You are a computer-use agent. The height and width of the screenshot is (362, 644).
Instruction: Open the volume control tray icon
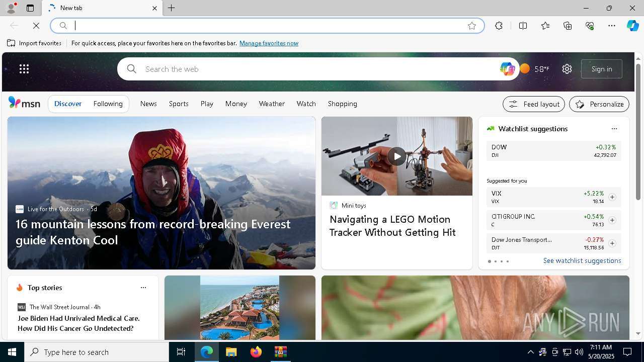click(579, 352)
